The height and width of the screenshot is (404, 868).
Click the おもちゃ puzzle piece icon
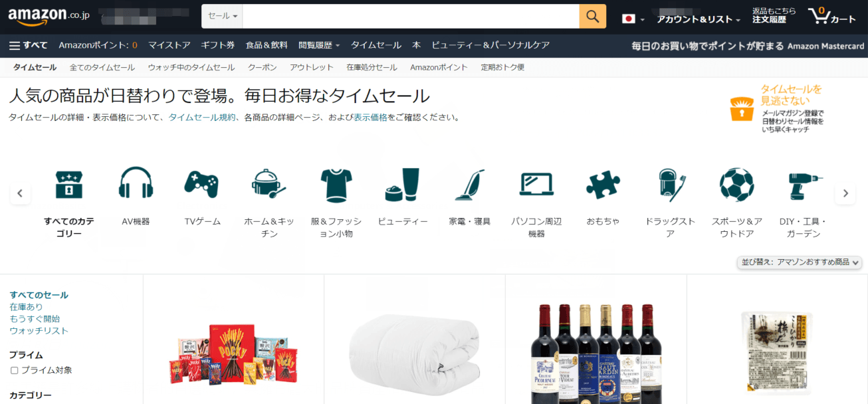(x=602, y=185)
